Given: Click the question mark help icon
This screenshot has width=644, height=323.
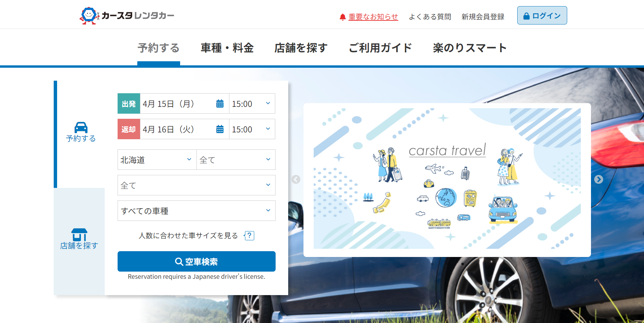Looking at the screenshot, I should pyautogui.click(x=249, y=236).
